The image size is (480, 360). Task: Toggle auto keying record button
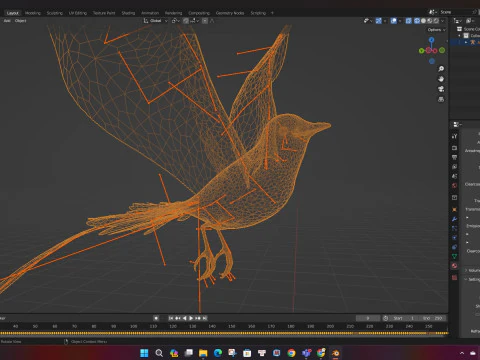click(156, 318)
